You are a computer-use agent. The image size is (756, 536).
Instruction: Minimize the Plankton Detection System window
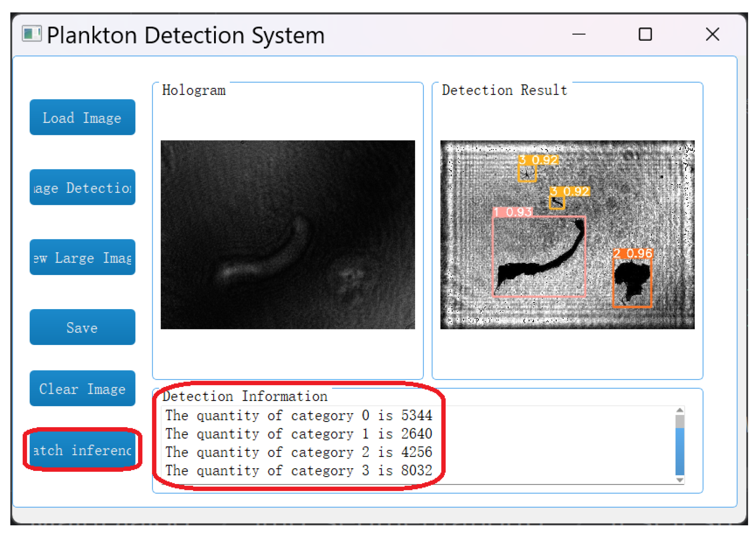[579, 34]
